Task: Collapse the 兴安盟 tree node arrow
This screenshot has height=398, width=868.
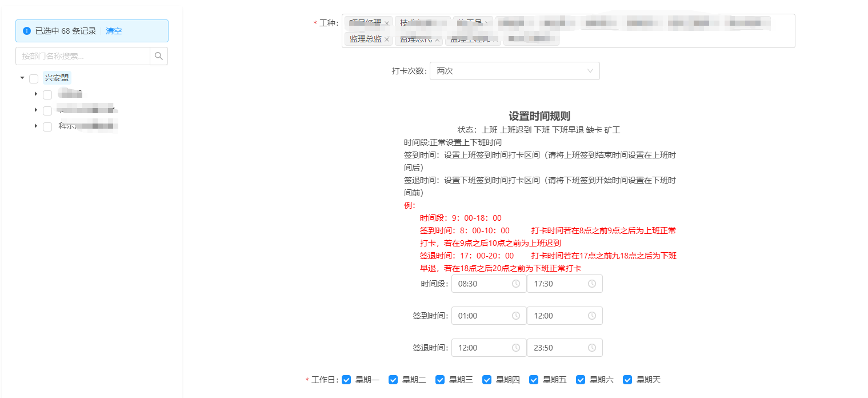Action: coord(22,78)
